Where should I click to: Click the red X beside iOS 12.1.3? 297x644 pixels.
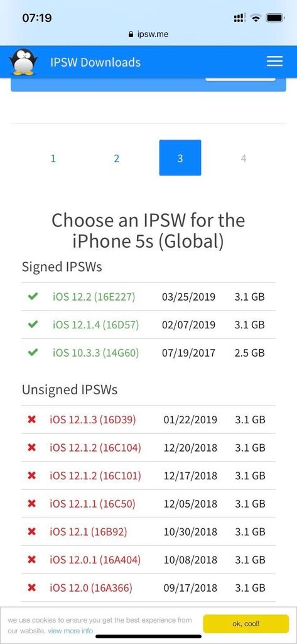tap(31, 419)
